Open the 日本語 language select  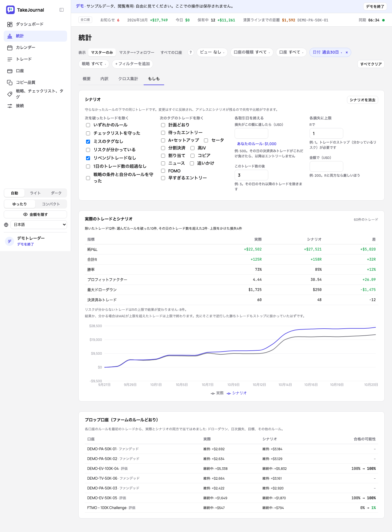click(x=39, y=225)
